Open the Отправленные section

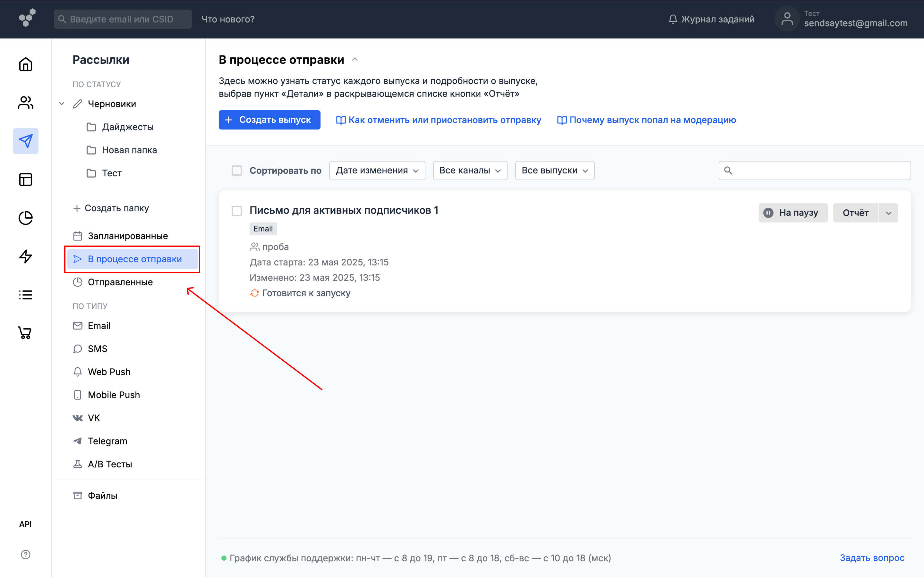pyautogui.click(x=120, y=282)
